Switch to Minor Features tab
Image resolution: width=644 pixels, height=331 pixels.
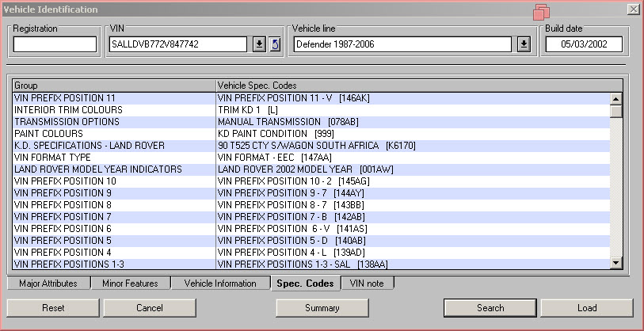(x=130, y=283)
